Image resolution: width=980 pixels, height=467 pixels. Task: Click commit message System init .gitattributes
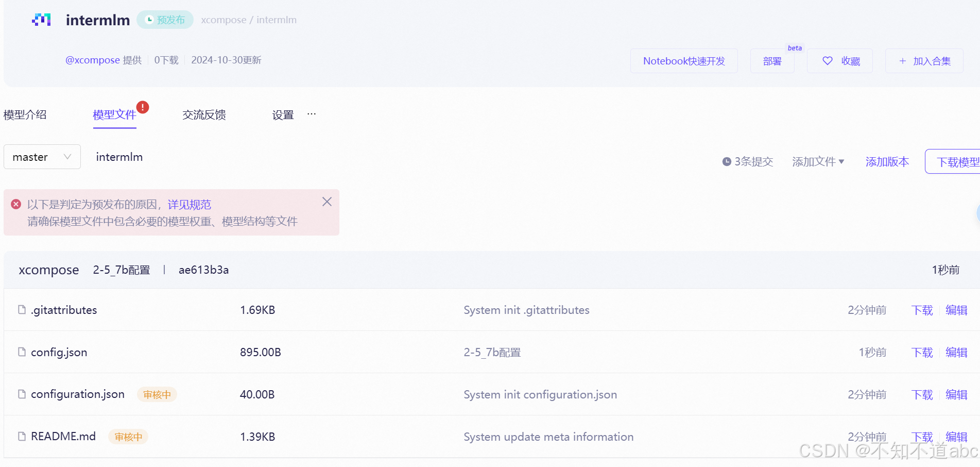pos(526,310)
